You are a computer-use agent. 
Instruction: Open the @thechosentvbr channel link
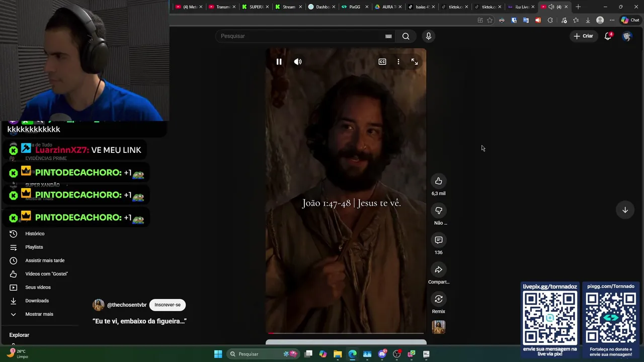coord(127,305)
